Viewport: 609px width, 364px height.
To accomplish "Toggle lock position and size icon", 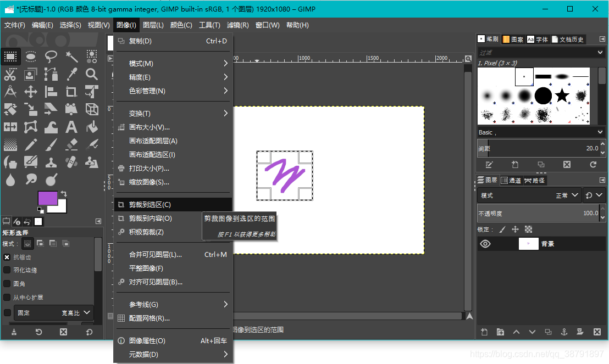I will [x=515, y=229].
